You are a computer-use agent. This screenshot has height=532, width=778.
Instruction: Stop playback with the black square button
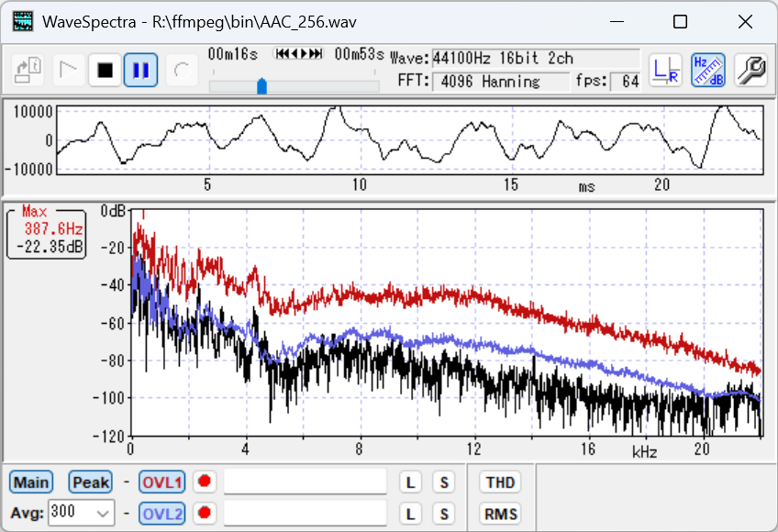[x=105, y=70]
